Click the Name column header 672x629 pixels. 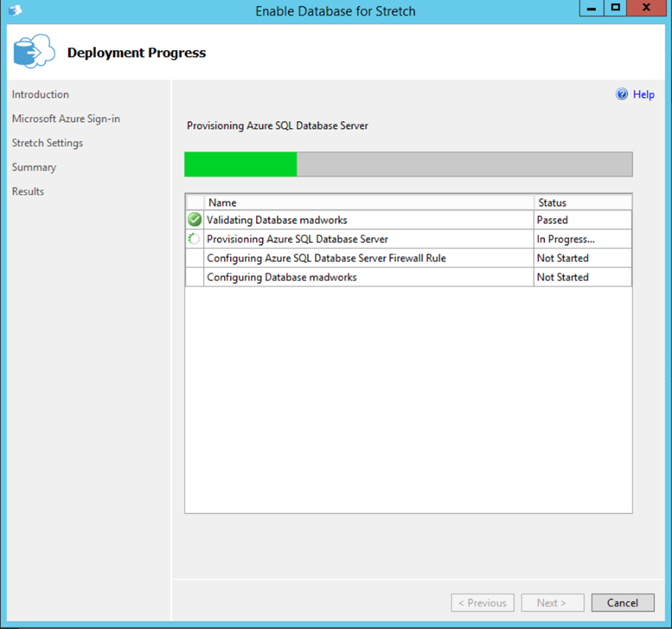tap(368, 202)
